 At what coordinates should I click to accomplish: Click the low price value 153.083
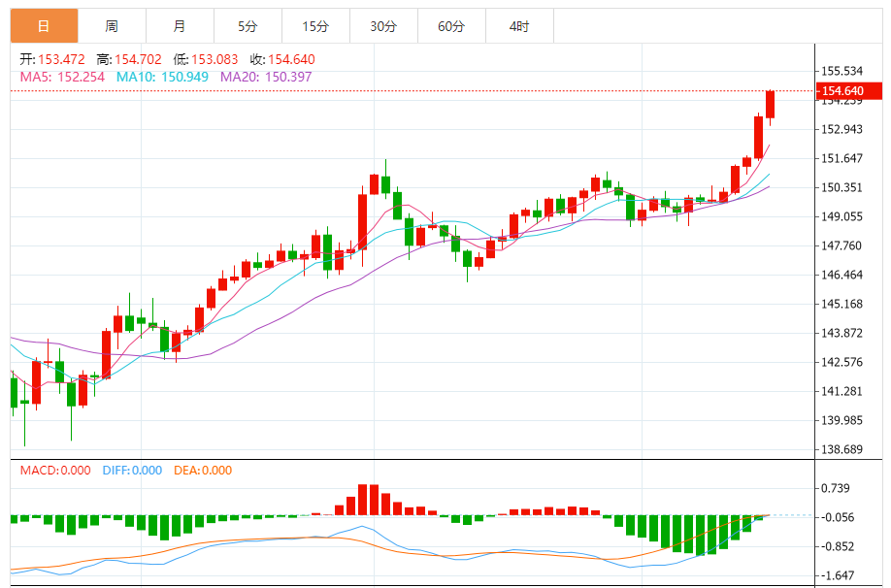point(214,59)
